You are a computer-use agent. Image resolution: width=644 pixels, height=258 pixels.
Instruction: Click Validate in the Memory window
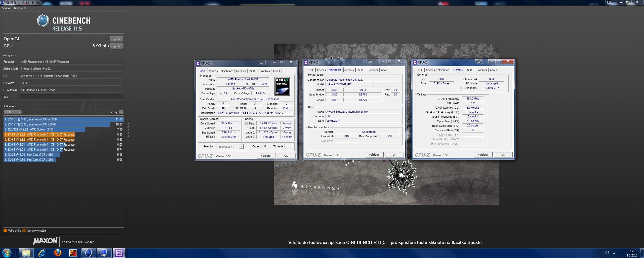[x=483, y=155]
